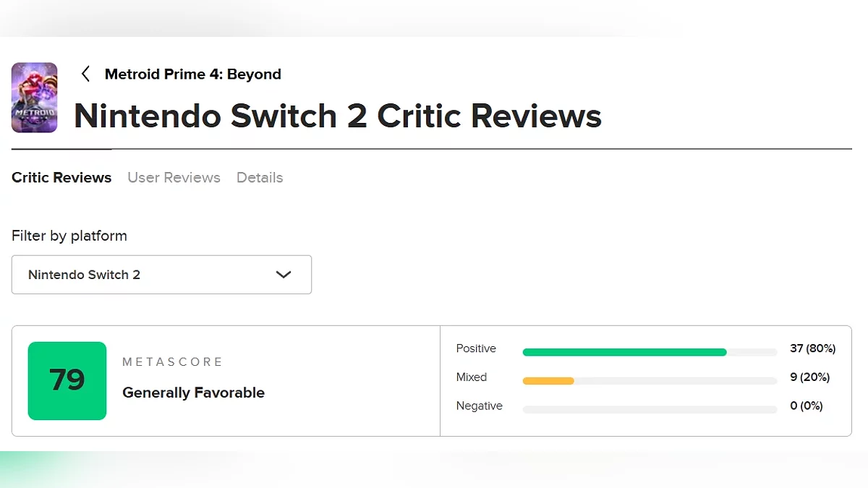868x488 pixels.
Task: Click the back chevron arrow
Action: pyautogui.click(x=85, y=74)
